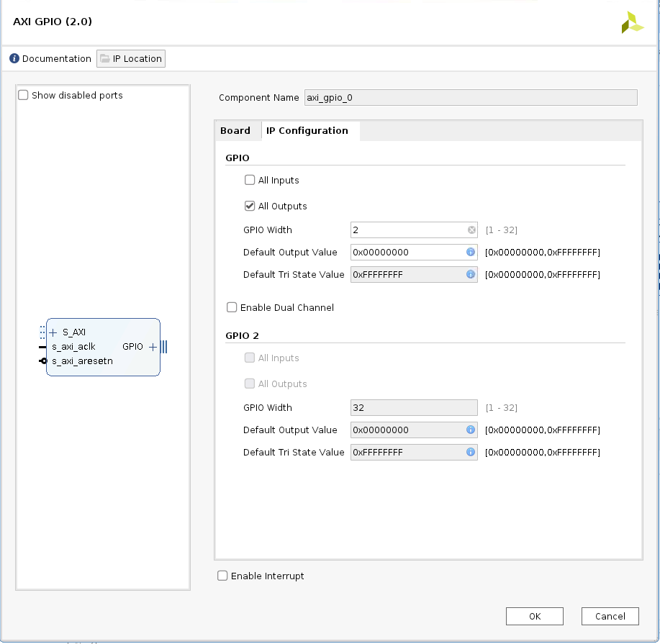Click info icon beside GPIO Default Tri State Value
Image resolution: width=660 pixels, height=644 pixels.
click(x=471, y=275)
